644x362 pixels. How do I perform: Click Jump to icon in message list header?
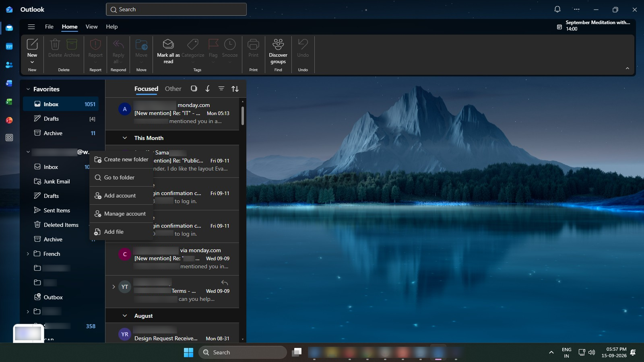pyautogui.click(x=208, y=88)
